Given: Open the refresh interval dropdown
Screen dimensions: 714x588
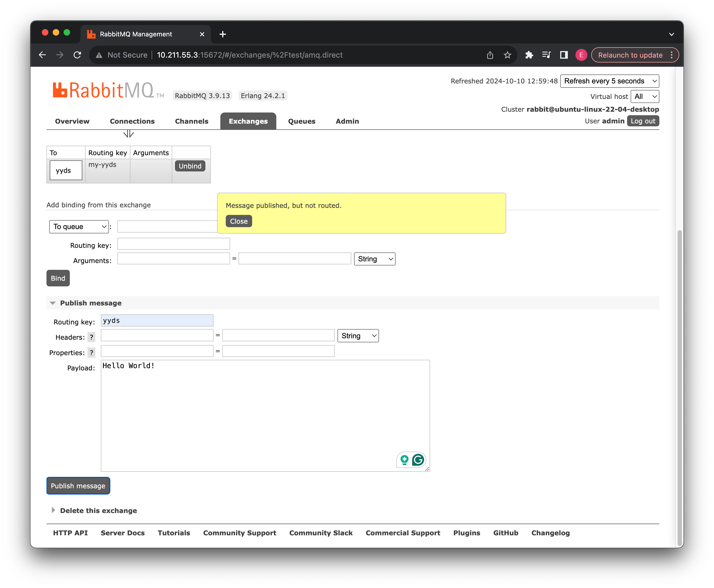Looking at the screenshot, I should (x=609, y=81).
